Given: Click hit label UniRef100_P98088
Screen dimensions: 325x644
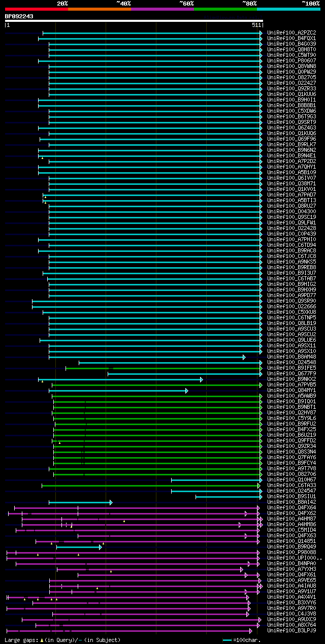Looking at the screenshot, I should point(291,552).
